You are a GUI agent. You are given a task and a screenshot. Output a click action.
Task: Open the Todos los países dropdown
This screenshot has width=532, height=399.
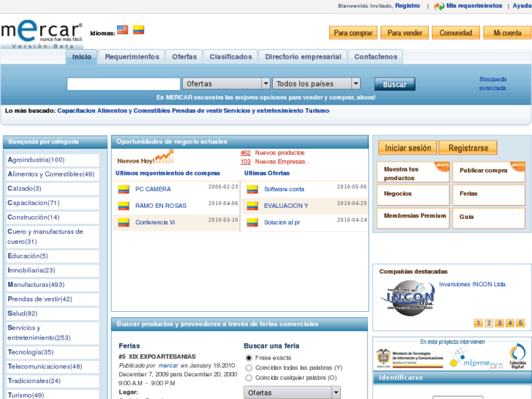click(316, 83)
